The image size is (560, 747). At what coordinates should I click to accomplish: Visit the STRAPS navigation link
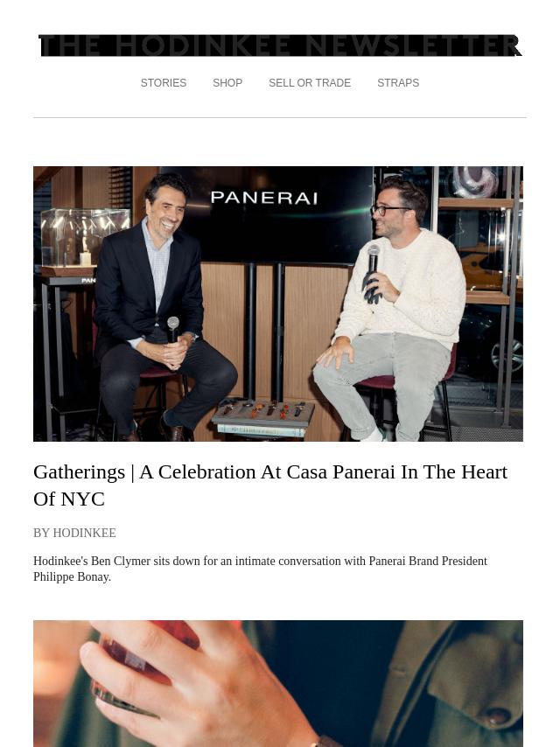point(398,83)
